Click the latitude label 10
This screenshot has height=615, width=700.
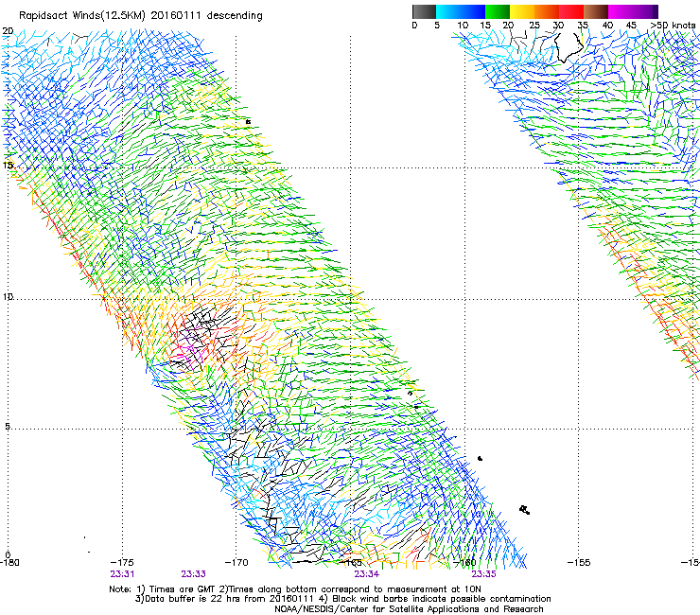(x=8, y=297)
